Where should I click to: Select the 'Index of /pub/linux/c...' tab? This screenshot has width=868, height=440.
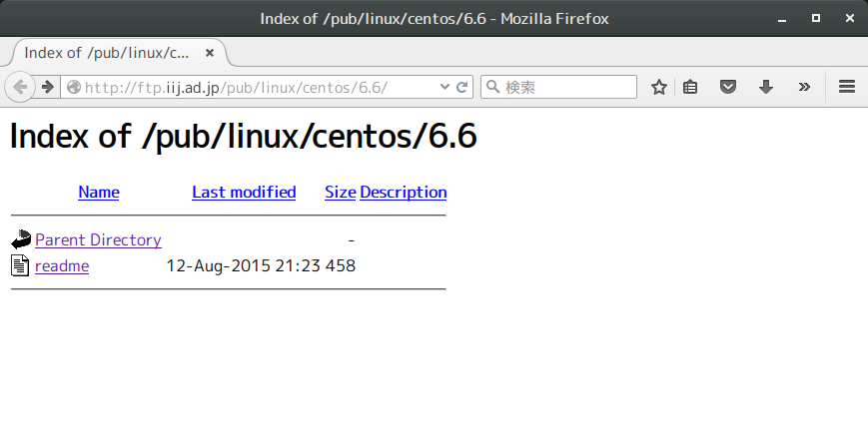tap(107, 52)
